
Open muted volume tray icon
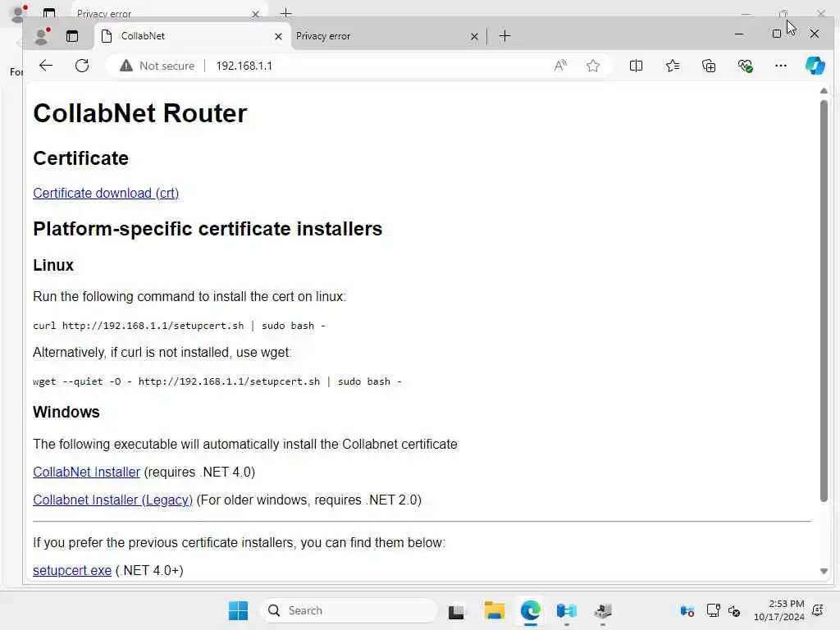tap(734, 610)
